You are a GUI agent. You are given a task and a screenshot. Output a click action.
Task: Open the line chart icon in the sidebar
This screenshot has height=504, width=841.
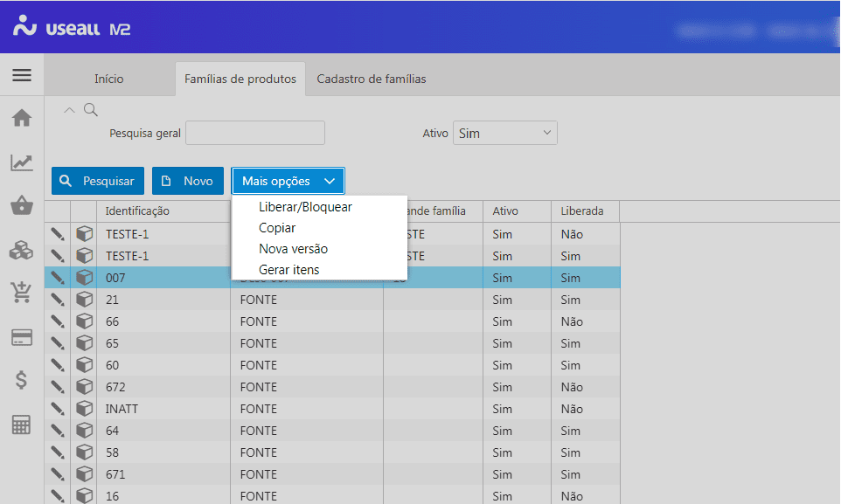(22, 162)
